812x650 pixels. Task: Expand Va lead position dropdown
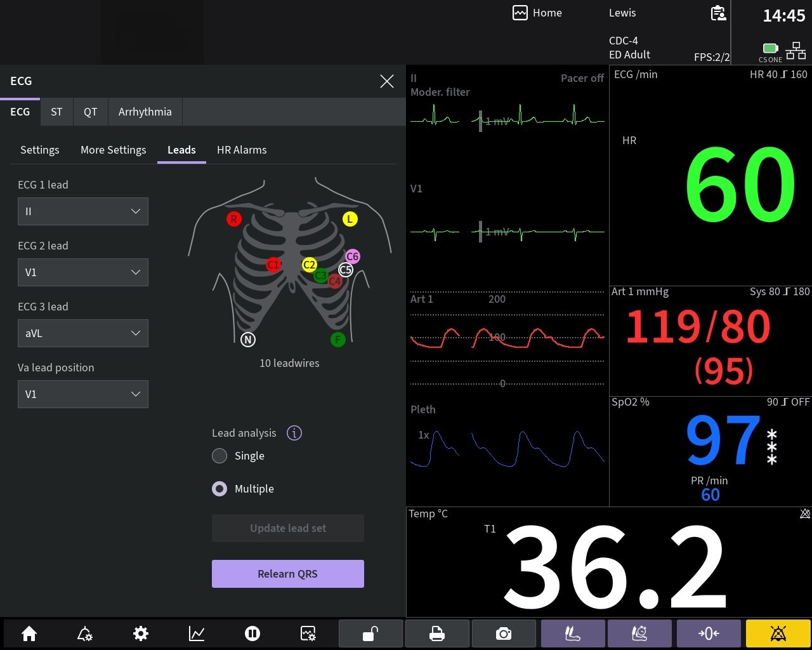[83, 394]
